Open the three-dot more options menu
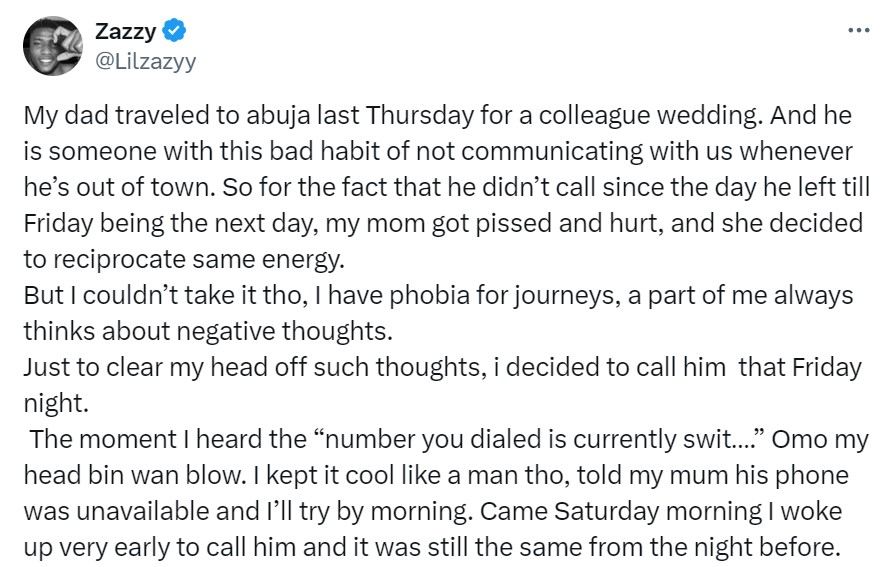The width and height of the screenshot is (886, 567). point(857,30)
